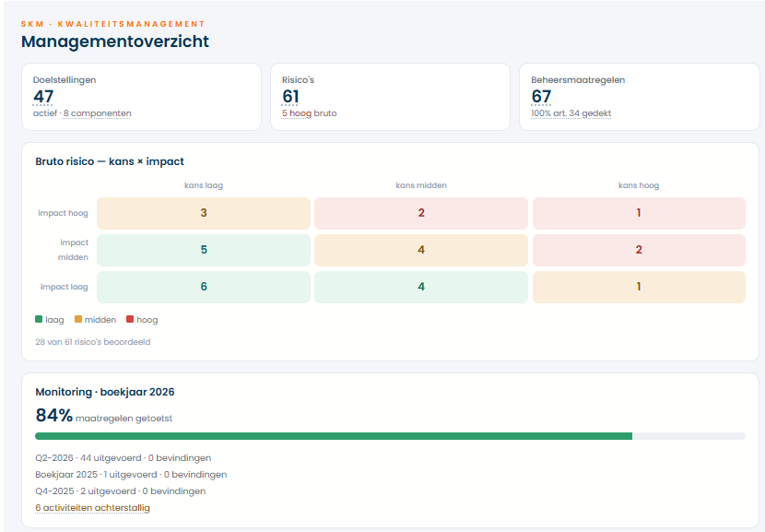The height and width of the screenshot is (532, 765).
Task: Click the 'Boekjaar 2025 · 1 uitgevoerd' line
Action: click(131, 475)
